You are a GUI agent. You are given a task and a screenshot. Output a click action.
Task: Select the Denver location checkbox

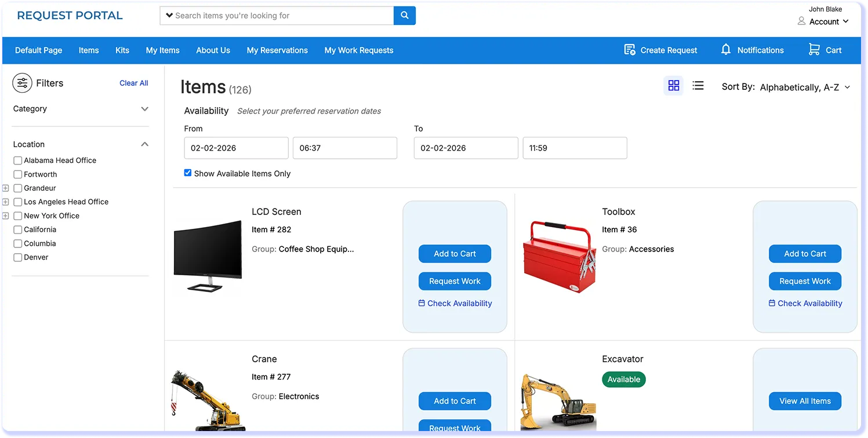point(18,257)
